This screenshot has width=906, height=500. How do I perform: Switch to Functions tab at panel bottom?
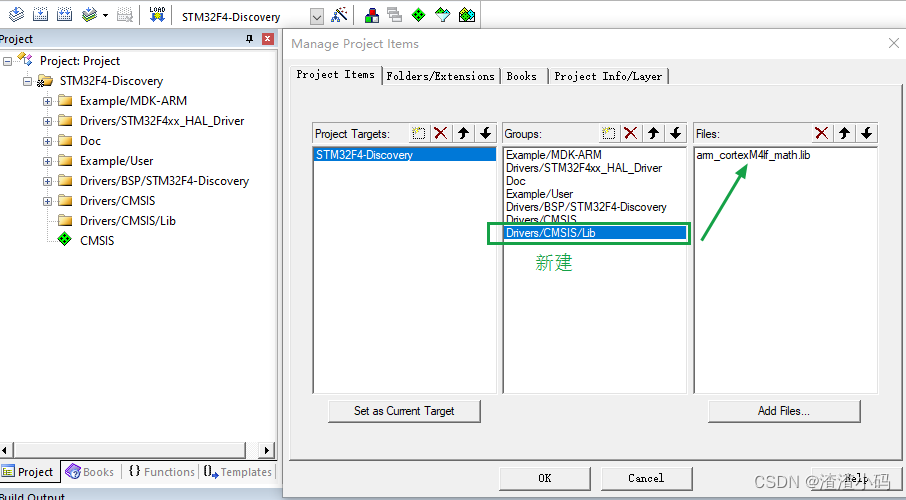point(161,472)
